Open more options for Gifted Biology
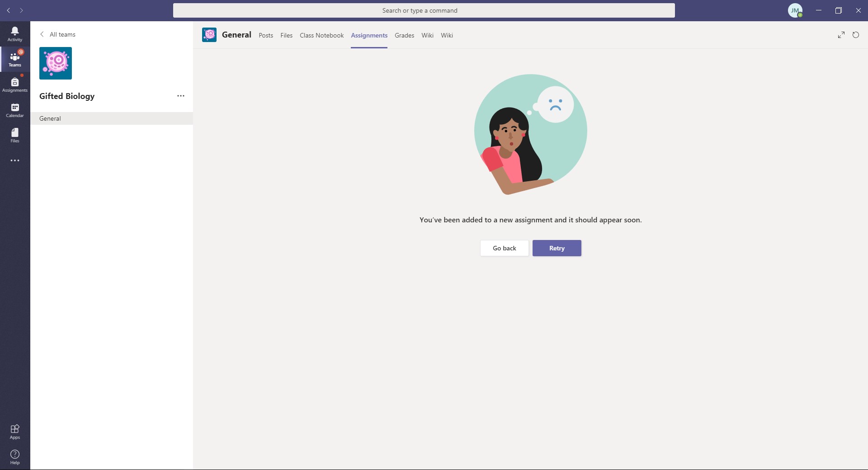The height and width of the screenshot is (470, 868). (181, 96)
